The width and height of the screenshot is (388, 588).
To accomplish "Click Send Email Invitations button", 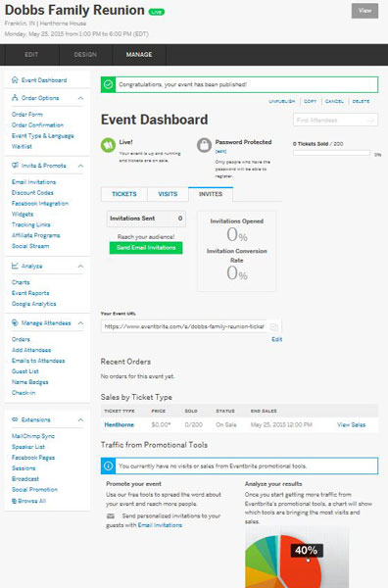I will click(x=146, y=248).
